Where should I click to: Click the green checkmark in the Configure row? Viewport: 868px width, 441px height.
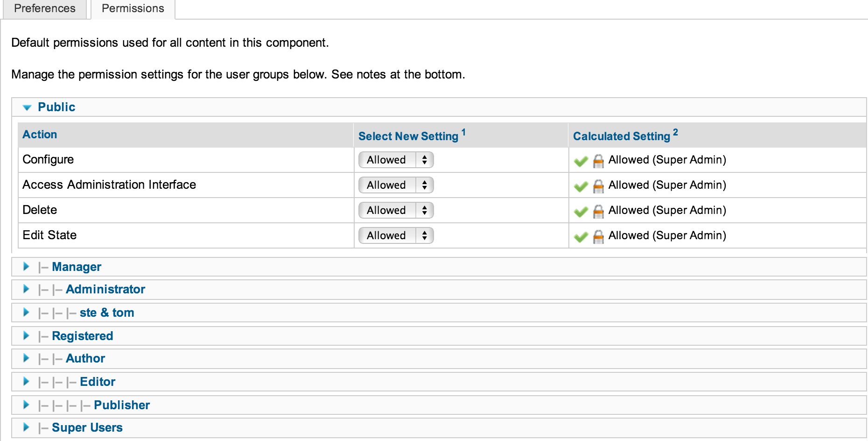(581, 161)
